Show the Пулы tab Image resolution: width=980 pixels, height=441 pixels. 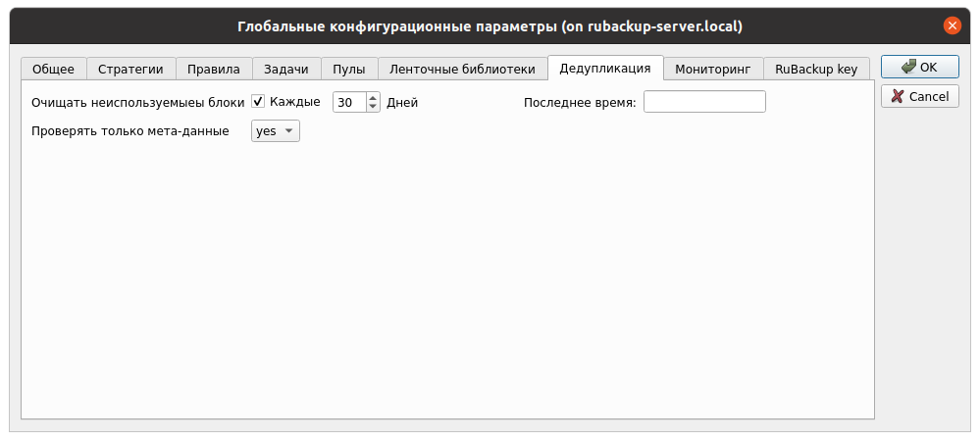349,69
